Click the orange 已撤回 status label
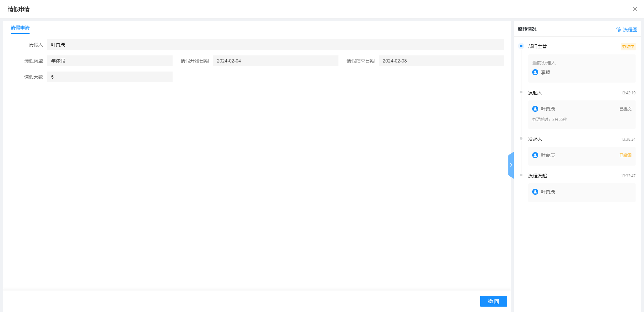644x312 pixels. point(625,155)
